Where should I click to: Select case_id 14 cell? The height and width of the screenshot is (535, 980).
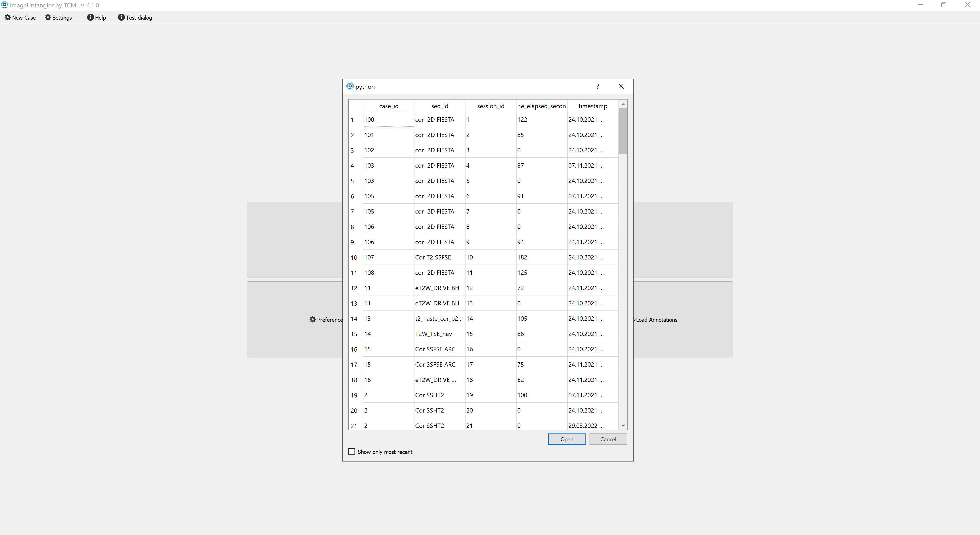point(389,334)
